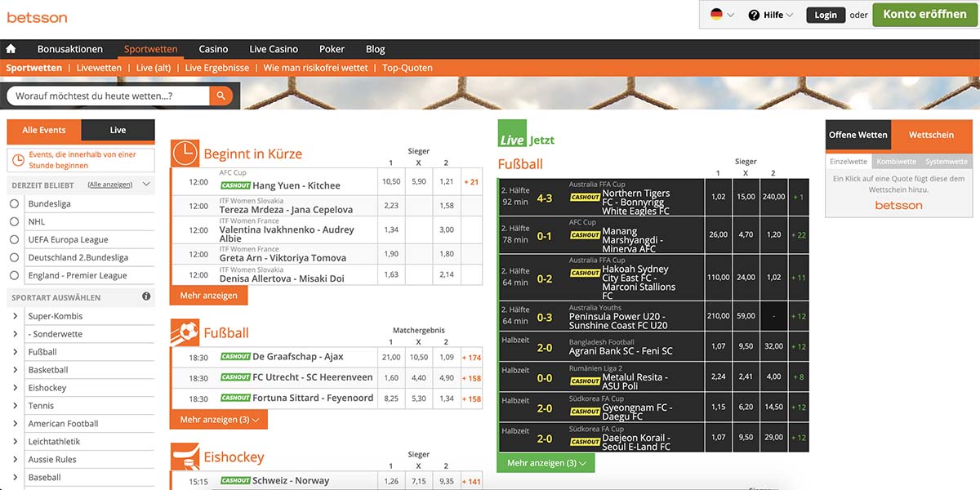Click the live cashout badge for Daejeon Korail
The image size is (980, 490).
pyautogui.click(x=585, y=442)
